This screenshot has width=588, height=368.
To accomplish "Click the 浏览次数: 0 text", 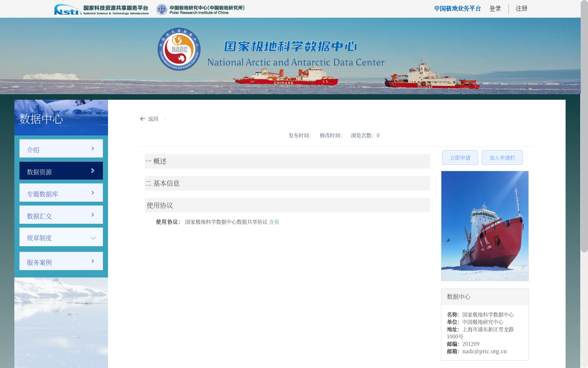I will (365, 135).
